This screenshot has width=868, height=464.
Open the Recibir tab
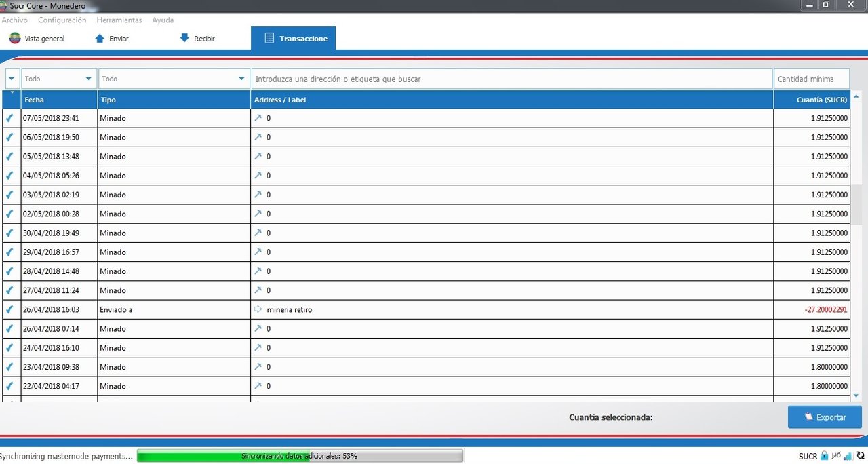197,39
